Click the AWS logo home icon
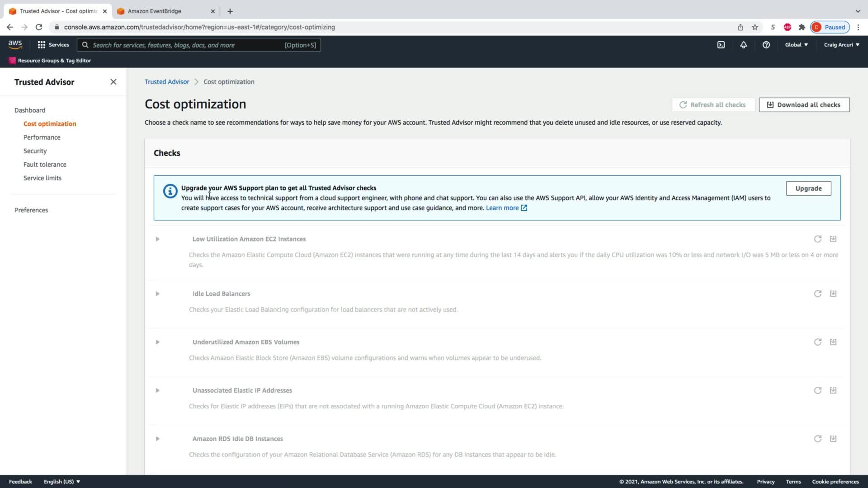Screen dimensions: 868x488 click(x=15, y=44)
